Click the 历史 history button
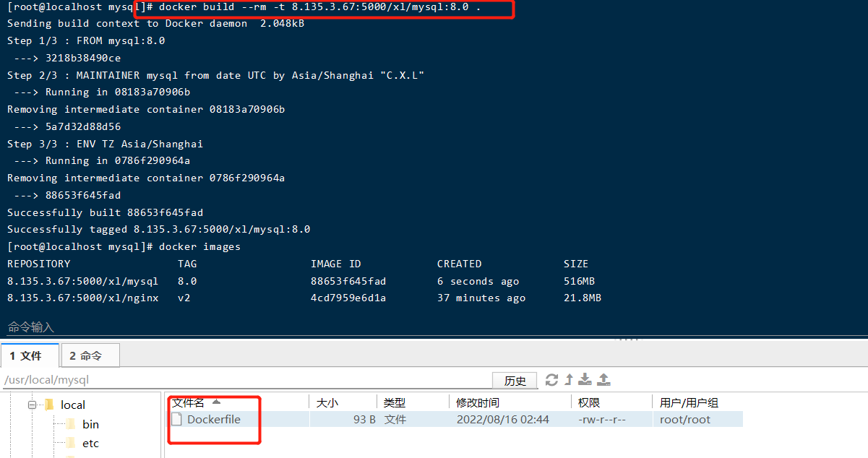Image resolution: width=868 pixels, height=458 pixels. [515, 381]
